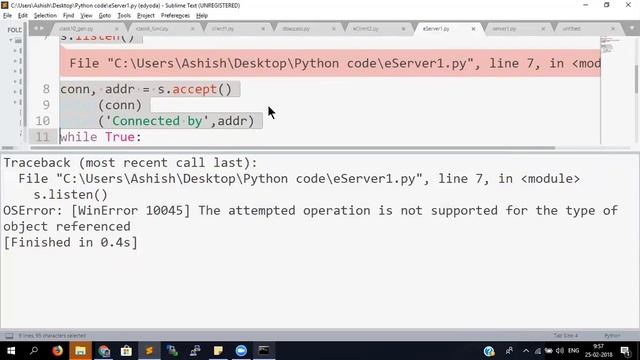Image resolution: width=640 pixels, height=360 pixels.
Task: Collapse the top folder in sidebar
Action: tap(11, 40)
